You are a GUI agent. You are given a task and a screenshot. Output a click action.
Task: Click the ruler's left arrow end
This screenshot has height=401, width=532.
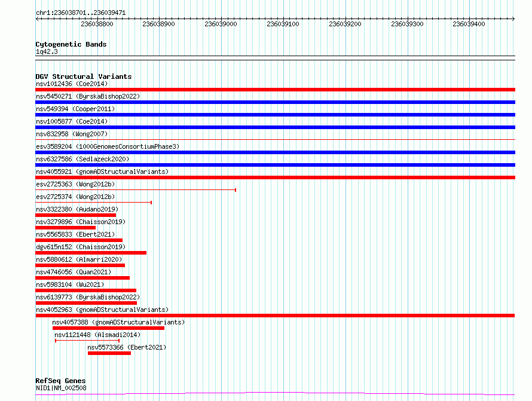(x=37, y=19)
